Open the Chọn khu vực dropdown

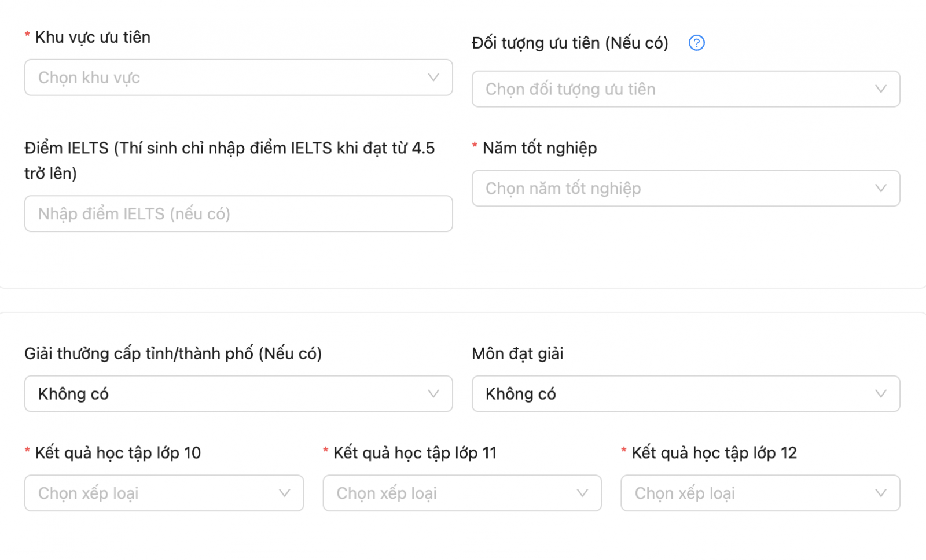click(231, 78)
